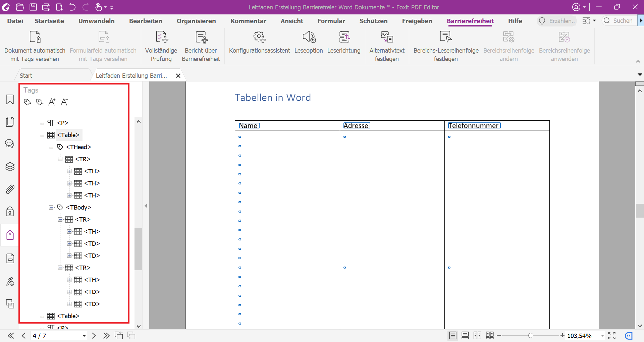Click Alternativtext festlegen icon

pyautogui.click(x=387, y=37)
